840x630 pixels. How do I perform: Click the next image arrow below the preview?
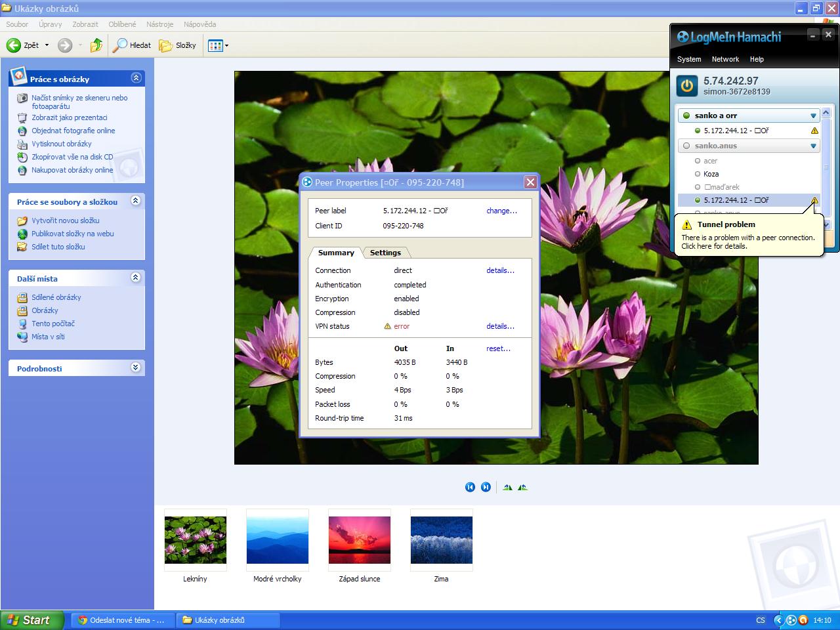coord(486,487)
